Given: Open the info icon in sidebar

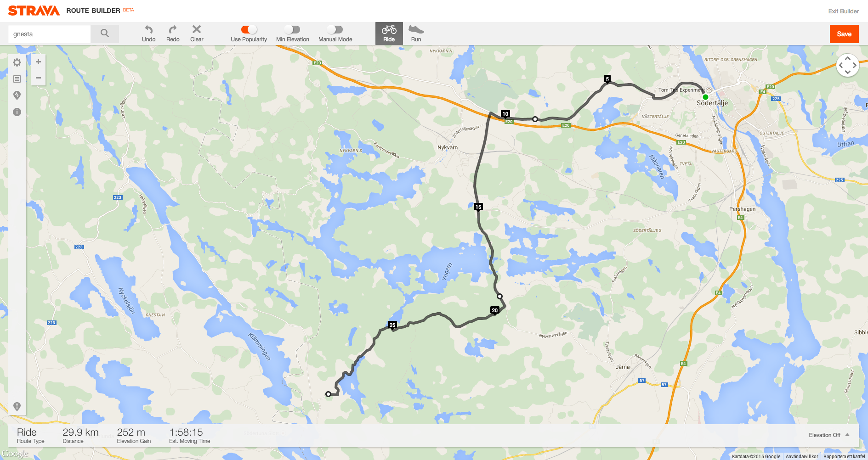Looking at the screenshot, I should (17, 112).
